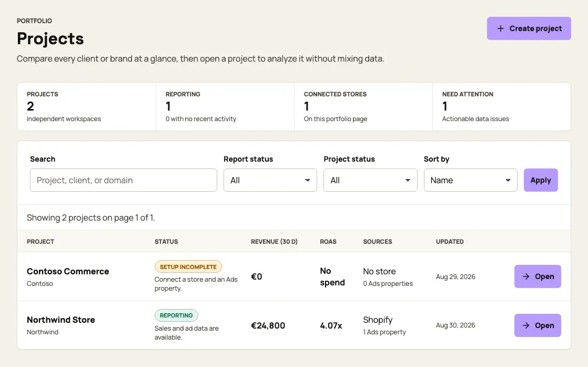This screenshot has width=588, height=367.
Task: Click the STATUS column header
Action: point(166,242)
